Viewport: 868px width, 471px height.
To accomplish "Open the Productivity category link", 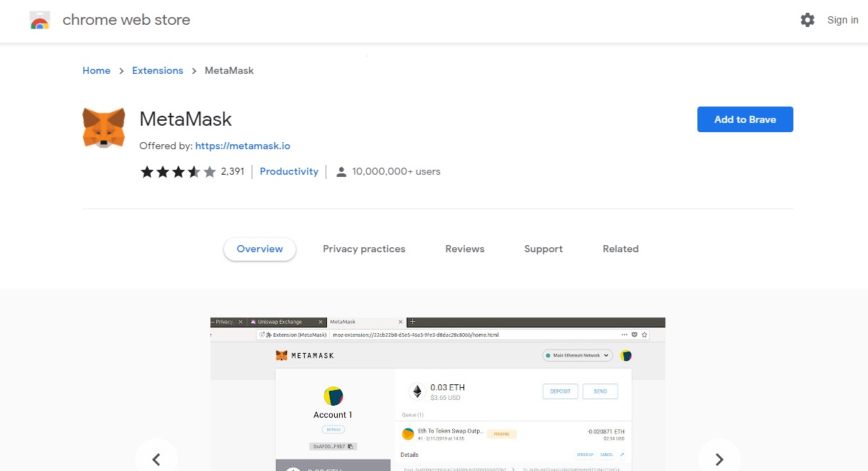I will click(289, 171).
